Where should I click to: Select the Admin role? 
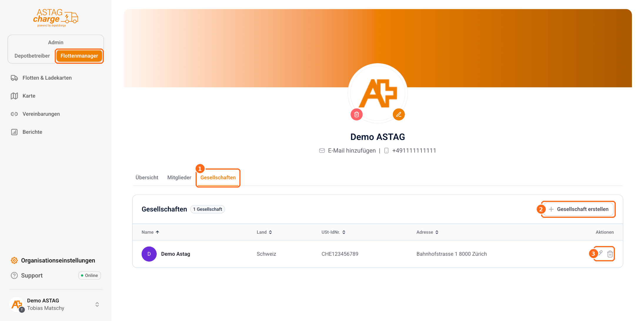pos(56,42)
